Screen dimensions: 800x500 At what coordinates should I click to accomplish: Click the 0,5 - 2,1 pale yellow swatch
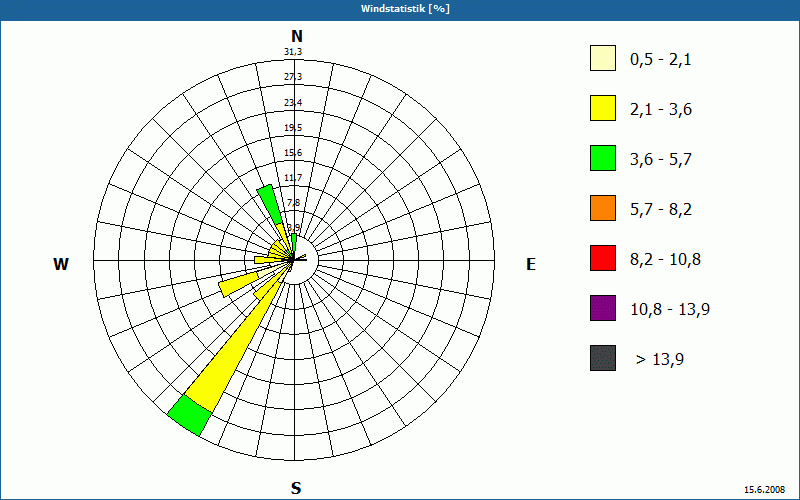(x=603, y=58)
